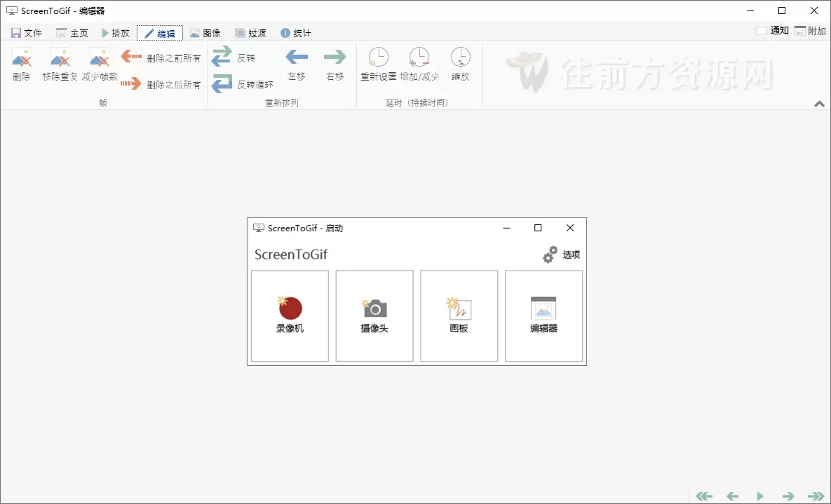Image resolution: width=831 pixels, height=504 pixels.
Task: Close the ScreenToGif editor window
Action: click(814, 11)
